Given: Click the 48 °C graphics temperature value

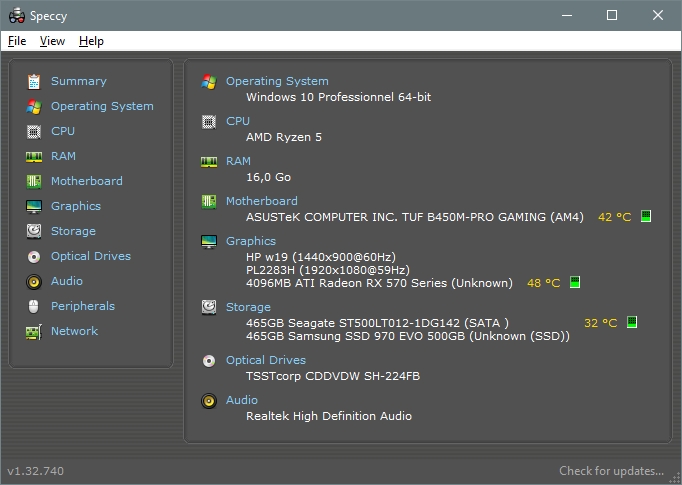Looking at the screenshot, I should [x=543, y=283].
